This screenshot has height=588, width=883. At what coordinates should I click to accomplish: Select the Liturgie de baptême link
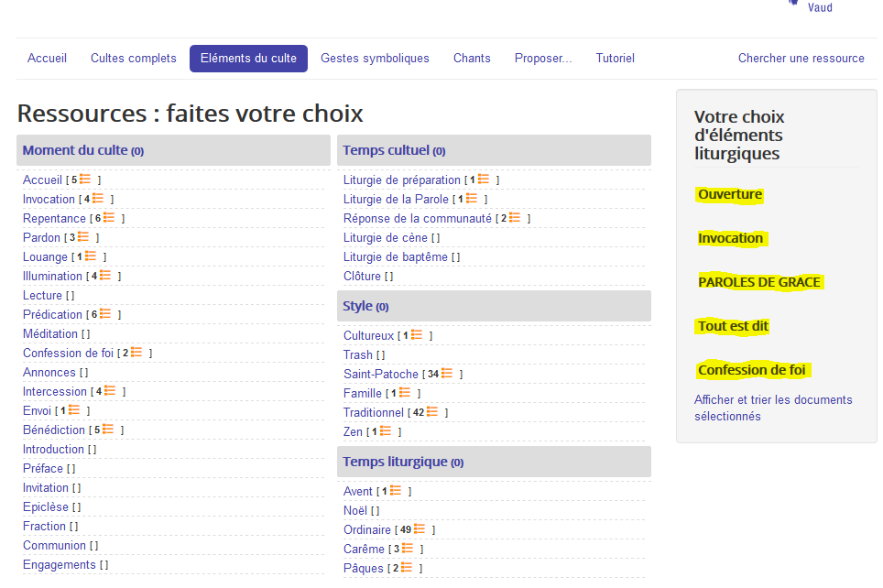[396, 256]
